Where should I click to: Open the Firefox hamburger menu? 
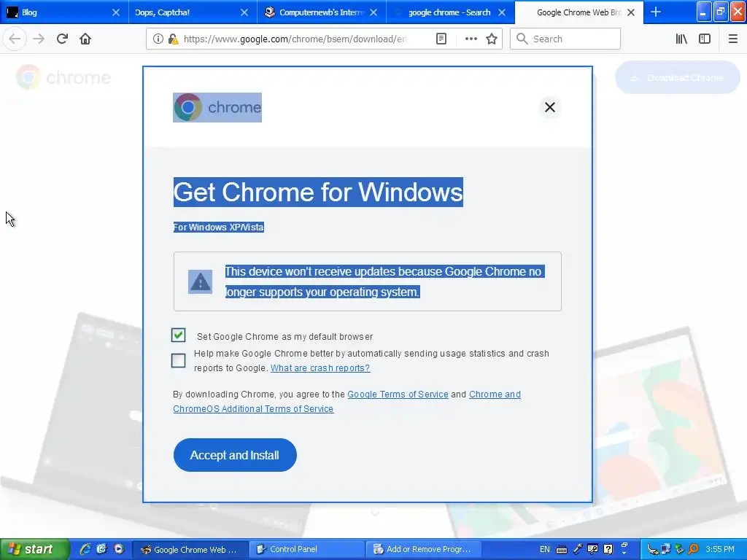tap(733, 39)
